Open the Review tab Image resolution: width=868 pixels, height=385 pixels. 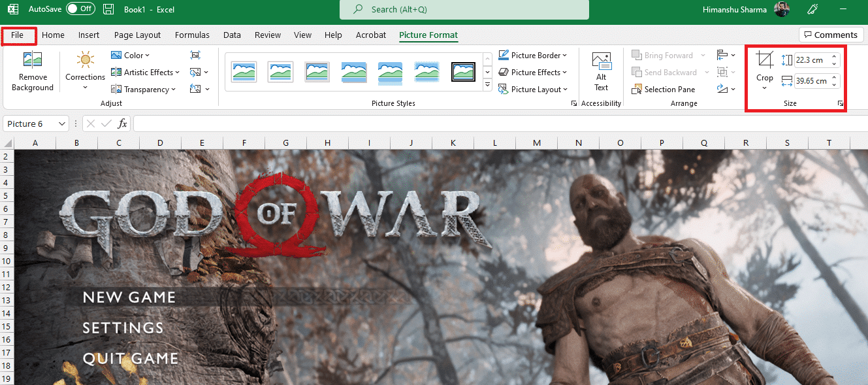(x=268, y=35)
